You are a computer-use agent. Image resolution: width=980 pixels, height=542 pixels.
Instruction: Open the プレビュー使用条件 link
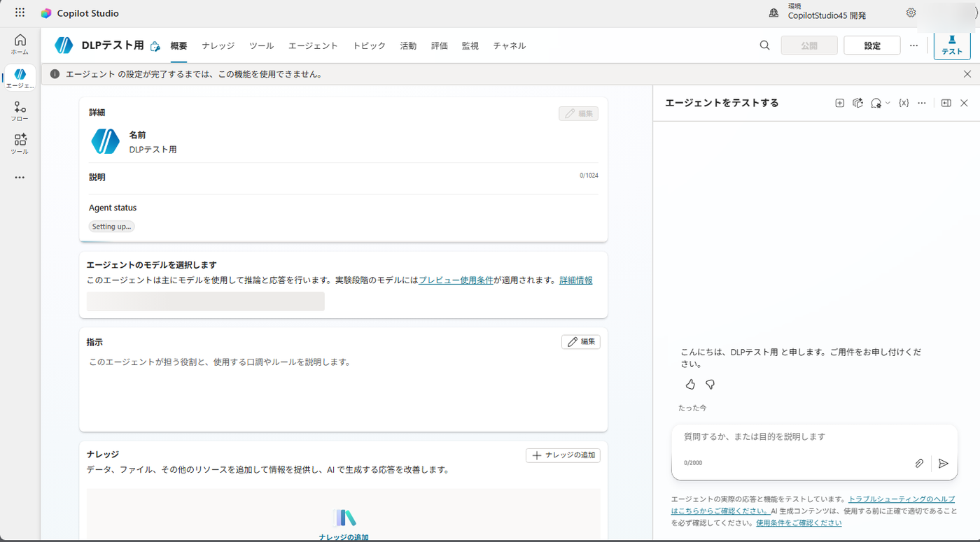coord(456,280)
